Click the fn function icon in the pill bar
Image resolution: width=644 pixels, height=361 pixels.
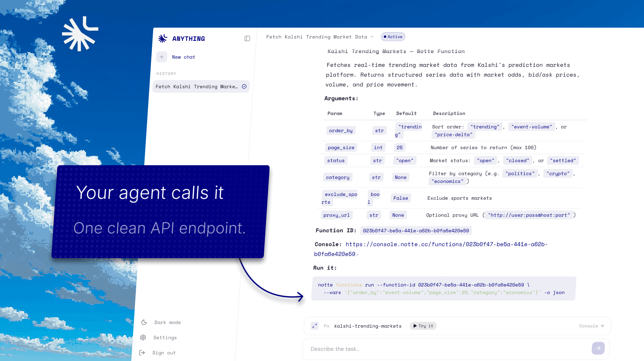(x=326, y=326)
